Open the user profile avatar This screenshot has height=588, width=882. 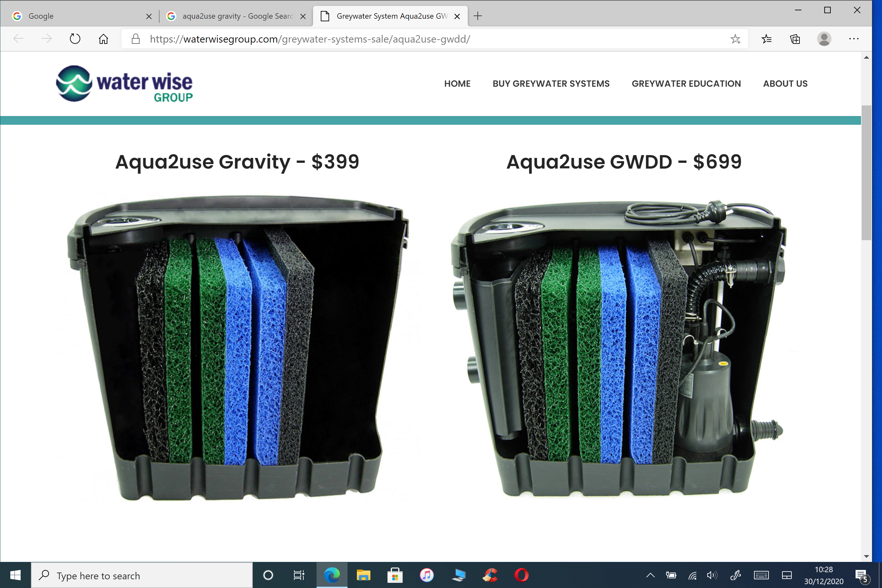tap(824, 39)
